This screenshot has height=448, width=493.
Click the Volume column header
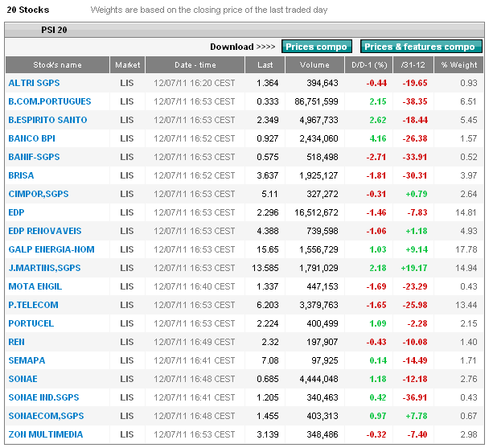coord(314,65)
